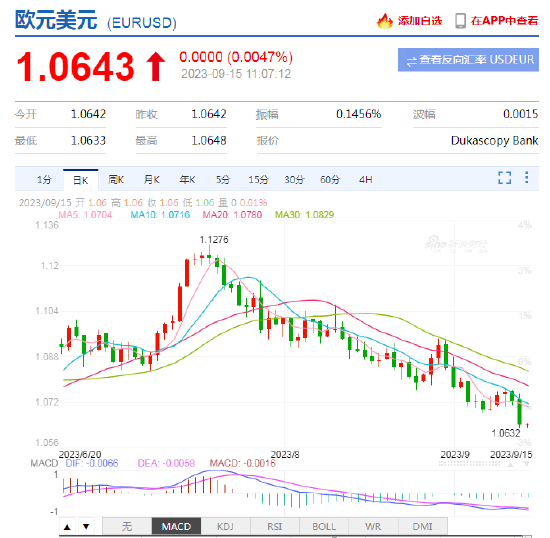550x538 pixels.
Task: Select the 4H chart tab
Action: coord(365,180)
